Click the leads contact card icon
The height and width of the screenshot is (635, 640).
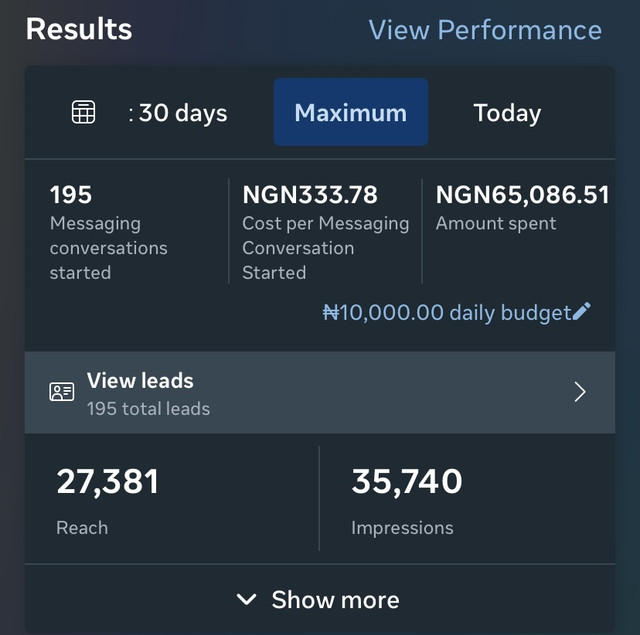62,392
